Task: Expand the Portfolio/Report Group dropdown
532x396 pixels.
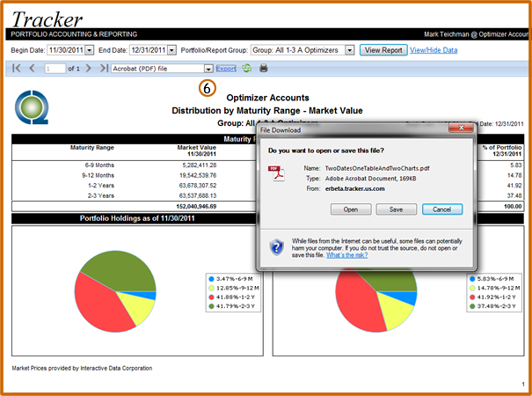Action: pos(349,50)
